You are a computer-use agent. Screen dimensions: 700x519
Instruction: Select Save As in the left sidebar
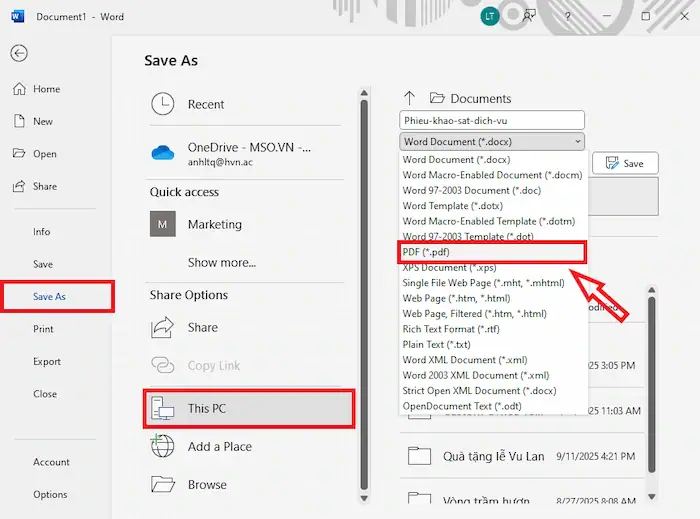tap(49, 297)
